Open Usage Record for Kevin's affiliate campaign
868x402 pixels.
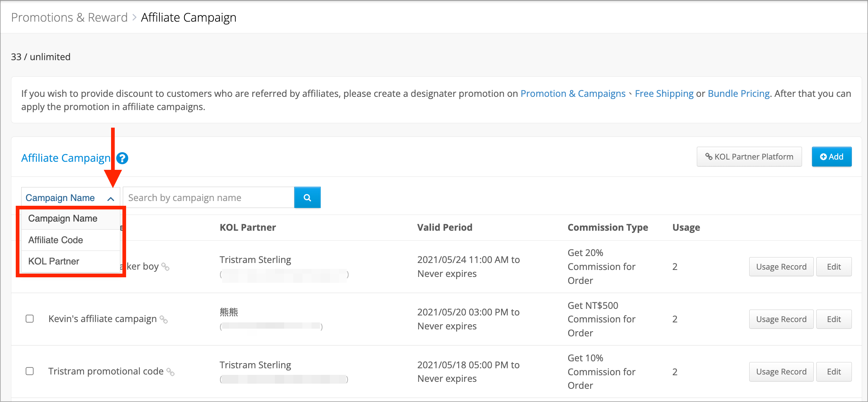tap(781, 319)
